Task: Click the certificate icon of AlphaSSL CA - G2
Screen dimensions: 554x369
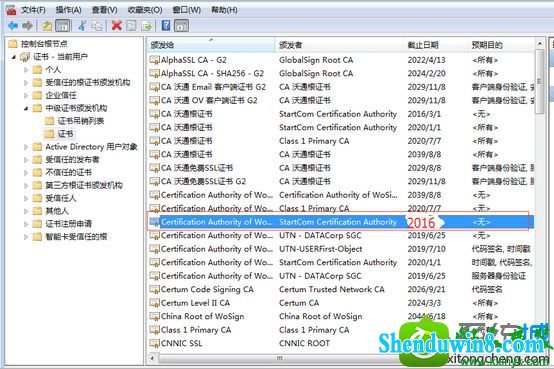Action: click(x=154, y=60)
